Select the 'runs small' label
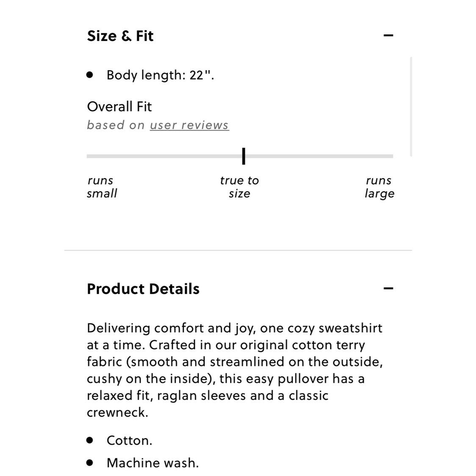The image size is (476, 476). tap(102, 187)
